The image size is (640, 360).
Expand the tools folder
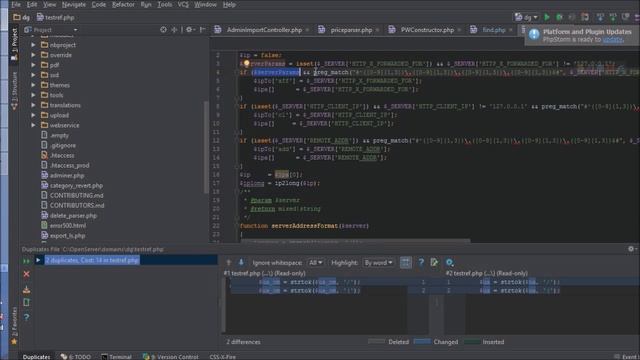coord(33,95)
